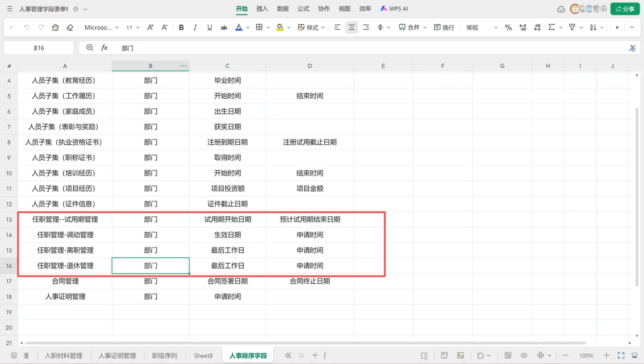The height and width of the screenshot is (364, 644).
Task: Toggle bold formatting
Action: point(181,27)
